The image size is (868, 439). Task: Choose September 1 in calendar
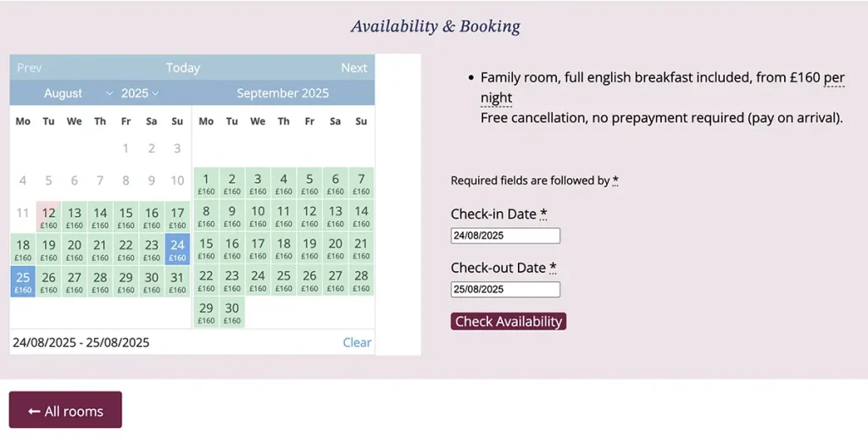[206, 183]
